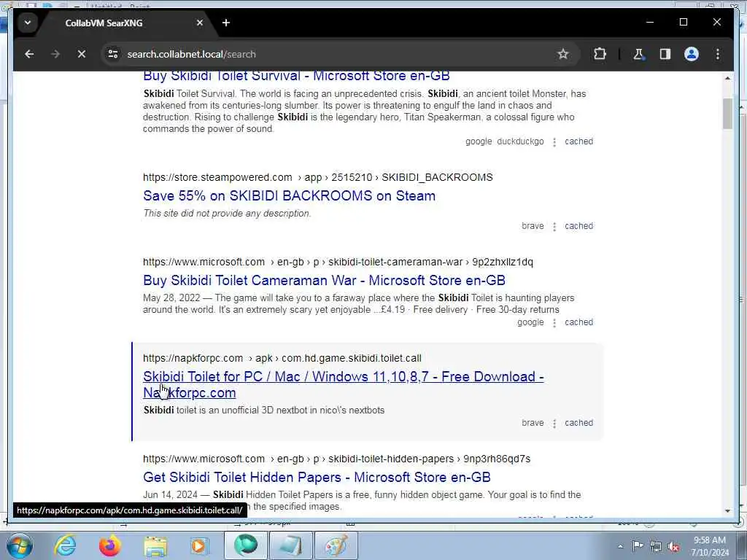
Task: Click brave engine label under SKIBIDI BACKROOMS
Action: 533,226
